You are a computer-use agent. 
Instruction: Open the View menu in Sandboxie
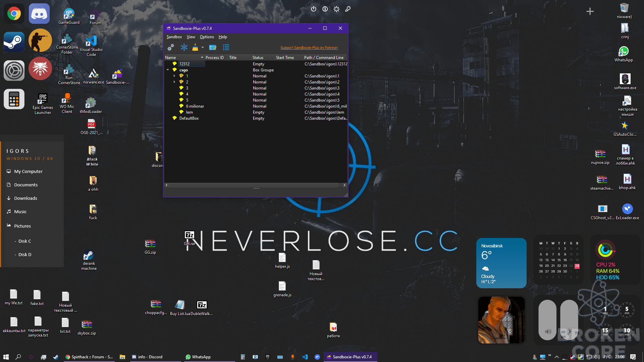click(191, 37)
